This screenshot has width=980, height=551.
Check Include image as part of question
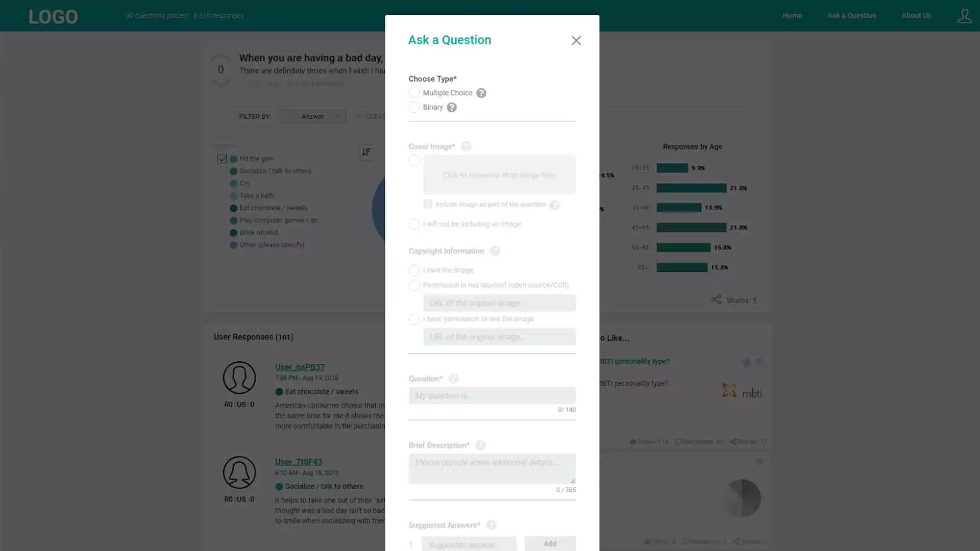tap(428, 204)
